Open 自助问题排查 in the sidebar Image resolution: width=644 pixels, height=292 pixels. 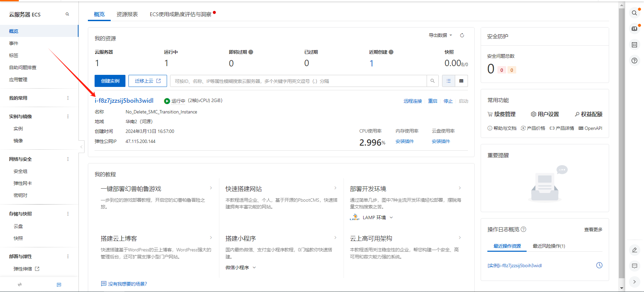point(23,67)
